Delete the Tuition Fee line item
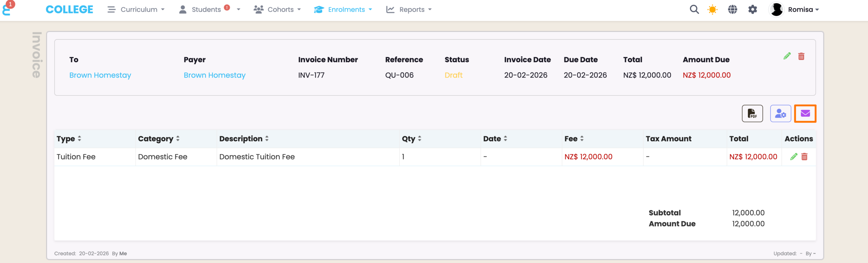Image resolution: width=868 pixels, height=263 pixels. click(804, 157)
